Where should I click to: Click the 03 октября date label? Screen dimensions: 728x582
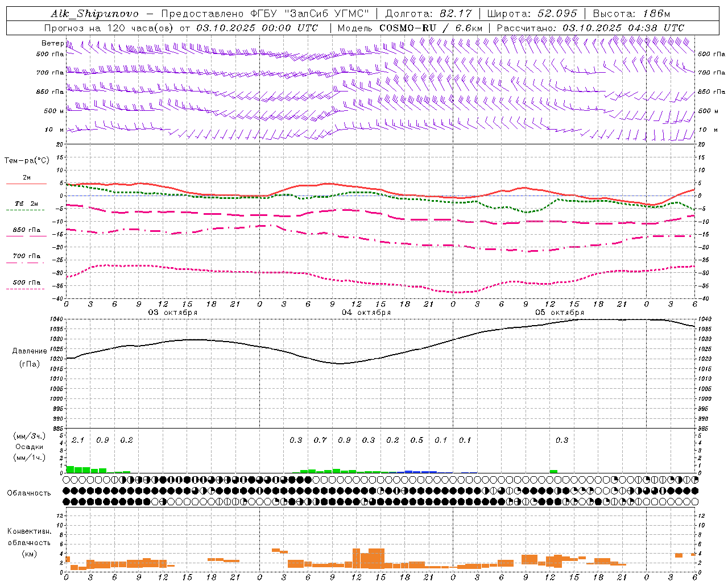coord(173,313)
